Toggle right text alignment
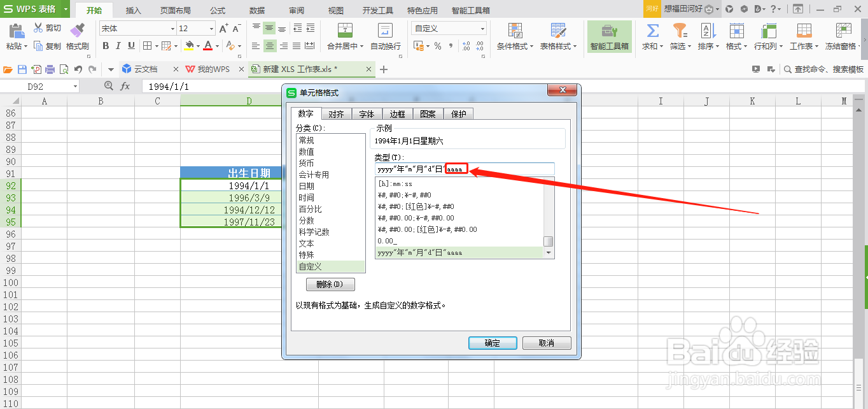The height and width of the screenshot is (409, 868). [283, 46]
